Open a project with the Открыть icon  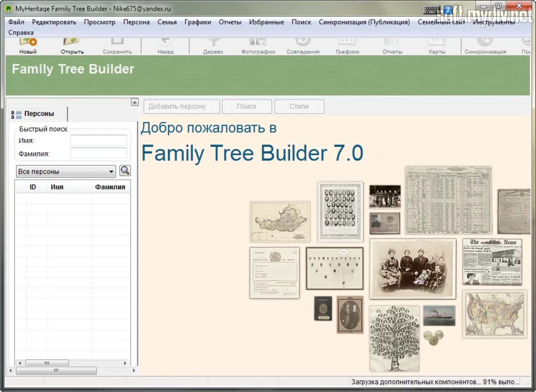coord(72,46)
